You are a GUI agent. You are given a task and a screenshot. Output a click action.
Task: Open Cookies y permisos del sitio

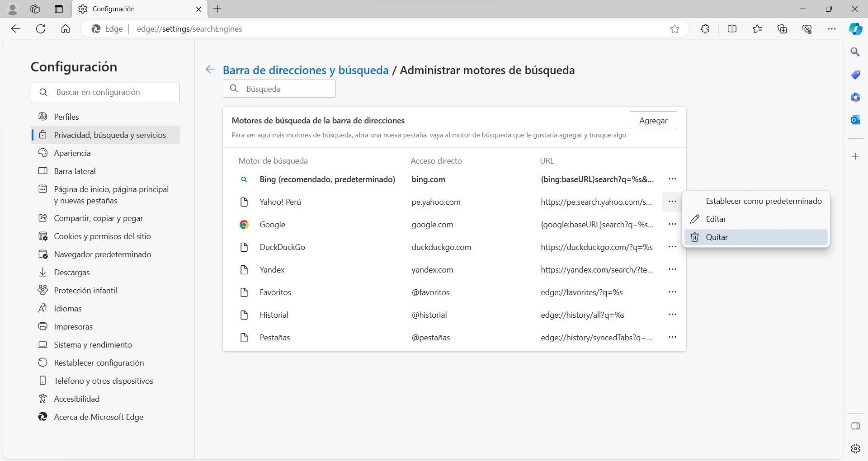coord(105,236)
